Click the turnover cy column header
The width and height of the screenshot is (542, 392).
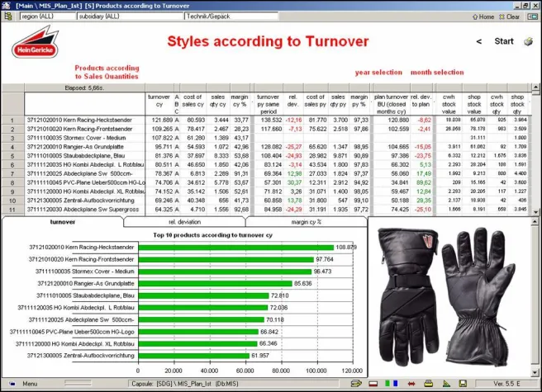pyautogui.click(x=159, y=104)
